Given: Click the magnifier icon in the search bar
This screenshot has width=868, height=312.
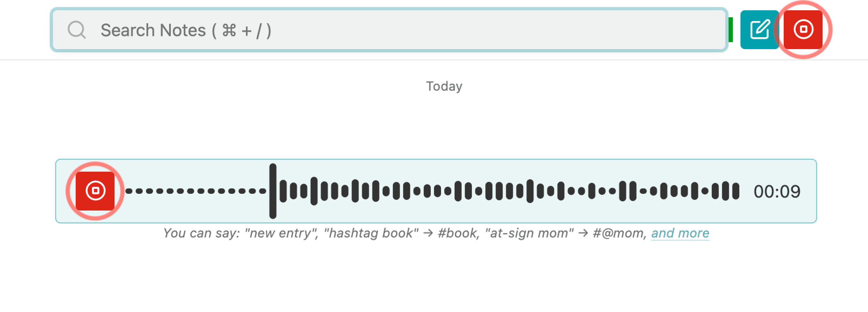Looking at the screenshot, I should click(x=76, y=30).
